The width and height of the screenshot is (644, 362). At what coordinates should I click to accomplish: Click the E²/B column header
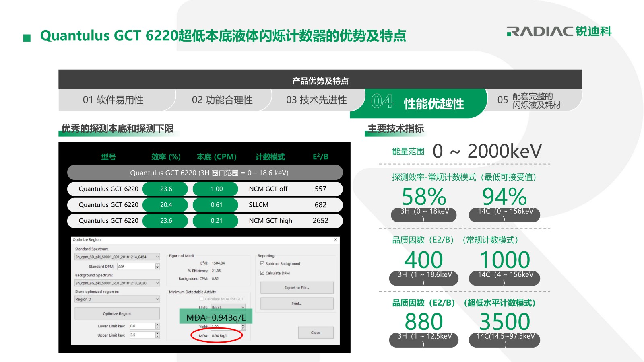pos(320,156)
